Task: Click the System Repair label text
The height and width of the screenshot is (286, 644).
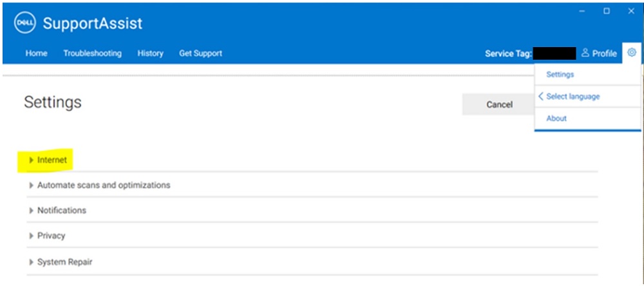Action: click(x=65, y=262)
